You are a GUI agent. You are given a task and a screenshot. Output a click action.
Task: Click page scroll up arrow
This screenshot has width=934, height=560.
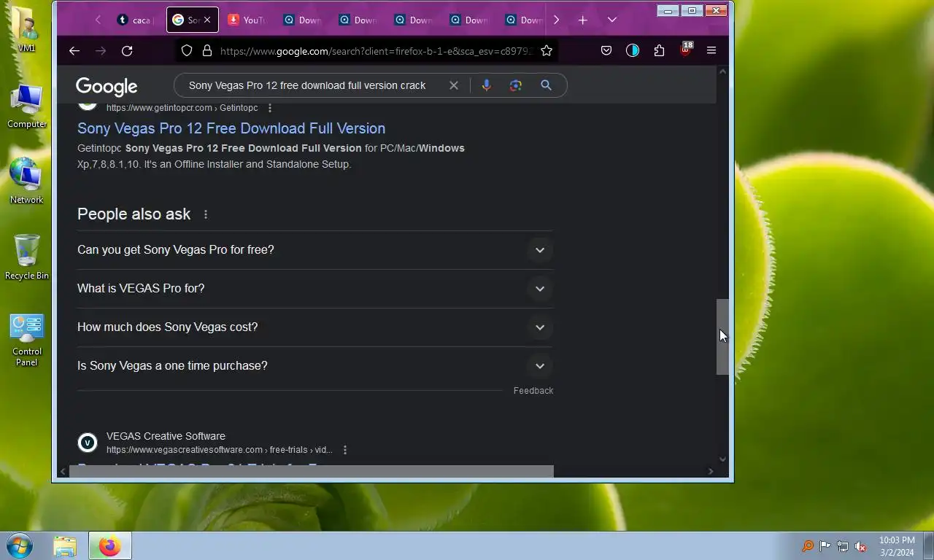click(722, 71)
